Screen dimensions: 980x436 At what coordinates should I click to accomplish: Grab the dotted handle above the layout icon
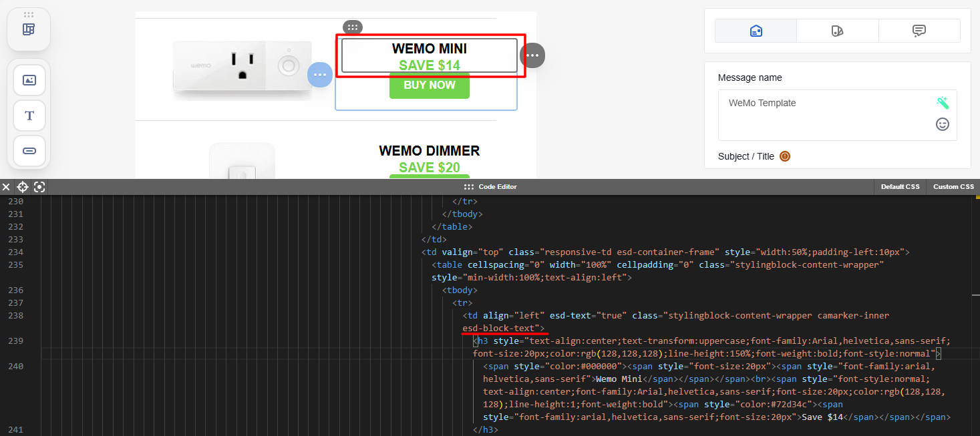(29, 14)
